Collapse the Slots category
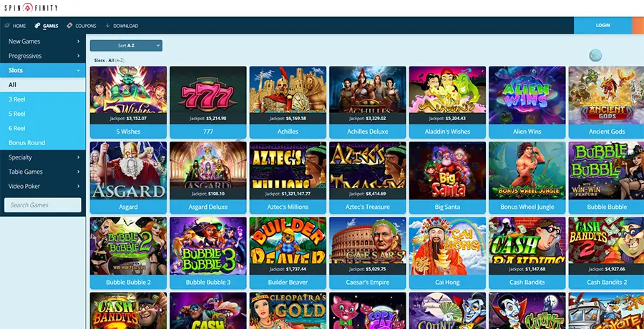The image size is (644, 329). coord(43,70)
